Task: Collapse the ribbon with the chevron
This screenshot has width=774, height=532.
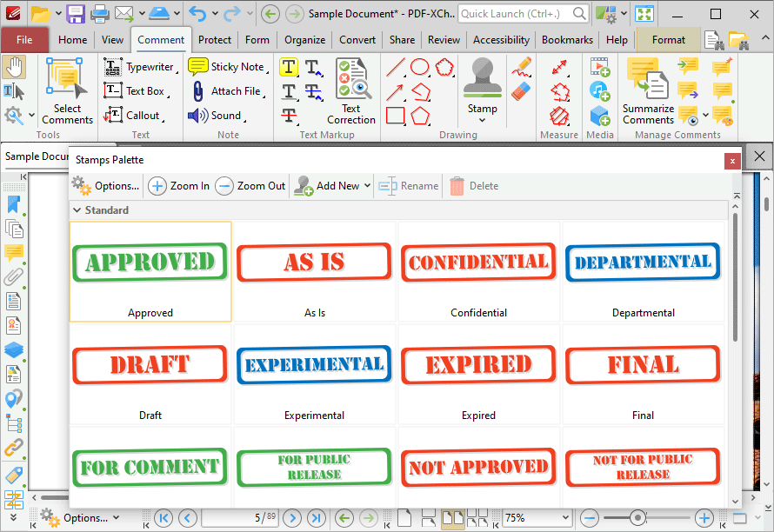Action: (x=765, y=38)
